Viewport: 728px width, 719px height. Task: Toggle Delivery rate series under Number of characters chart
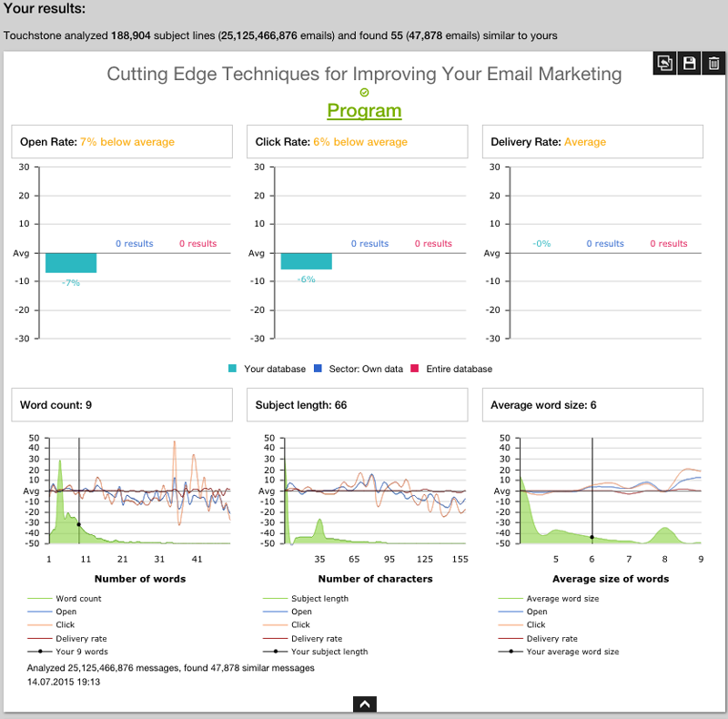click(x=302, y=638)
